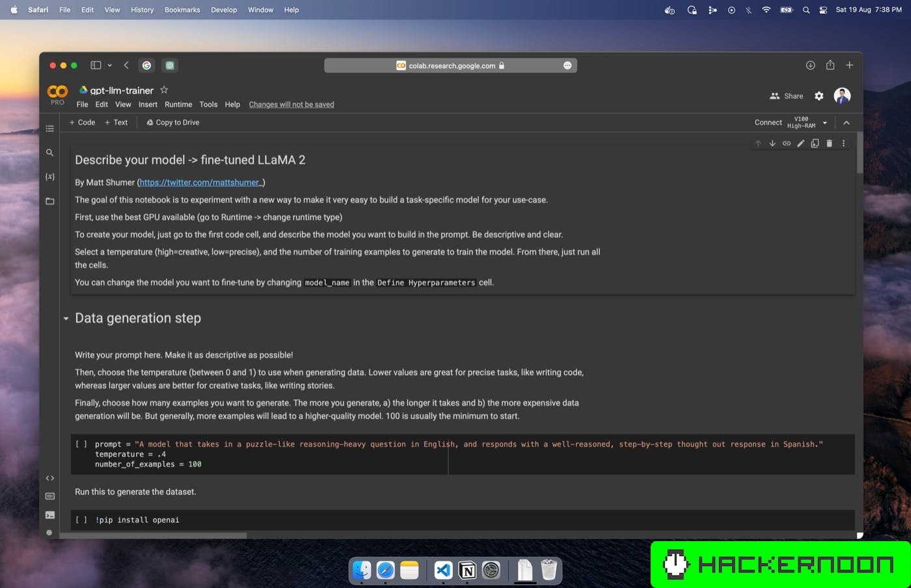Click the horizontal scrollbar at bottom

154,536
